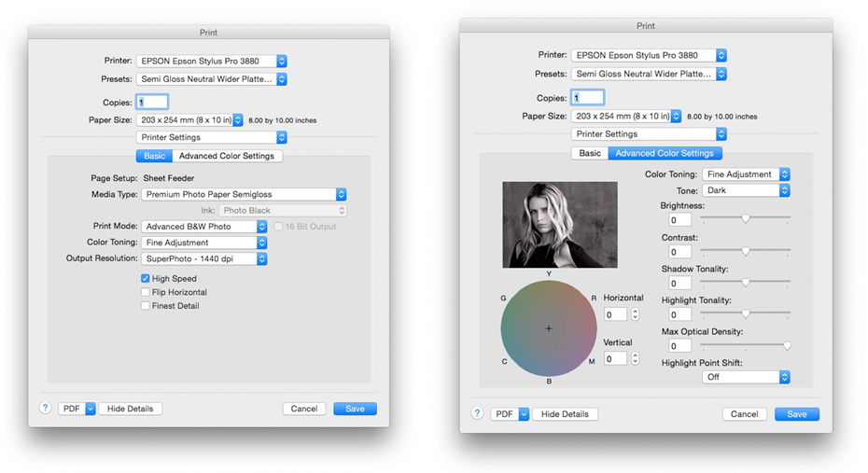Screen dimensions: 868x473
Task: Open the Media Type dropdown
Action: click(244, 194)
